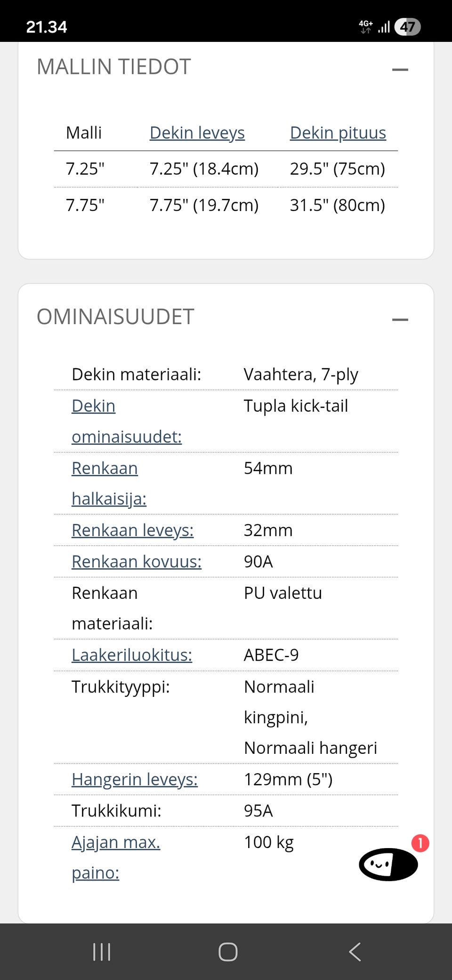The width and height of the screenshot is (452, 980).
Task: Open recent apps navigation icon
Action: tap(102, 952)
